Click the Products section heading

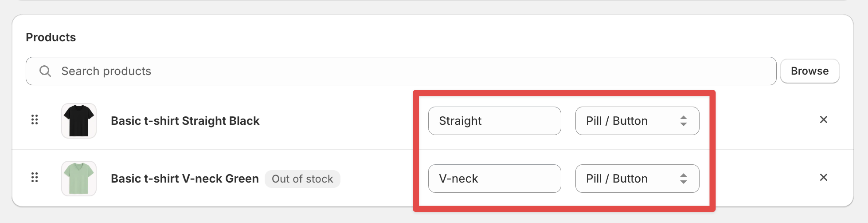pyautogui.click(x=51, y=37)
